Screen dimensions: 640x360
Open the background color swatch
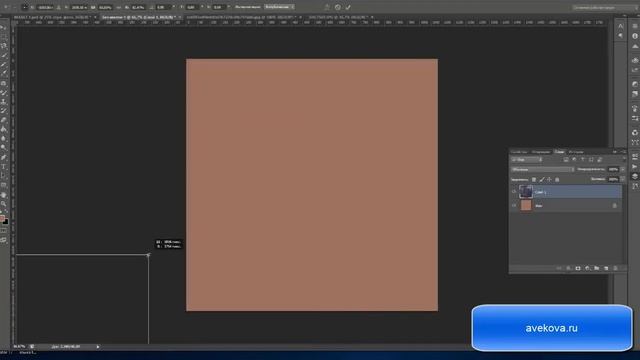(5, 222)
